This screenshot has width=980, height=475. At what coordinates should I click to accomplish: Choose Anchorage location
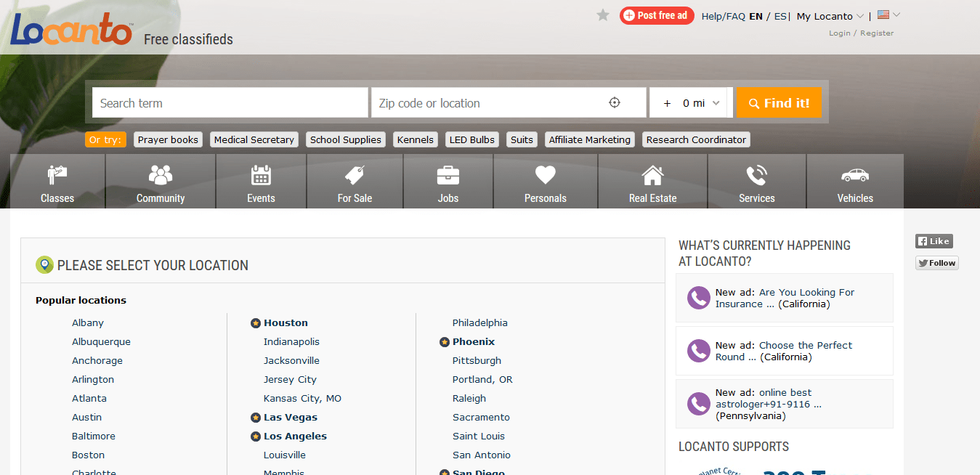tap(97, 361)
